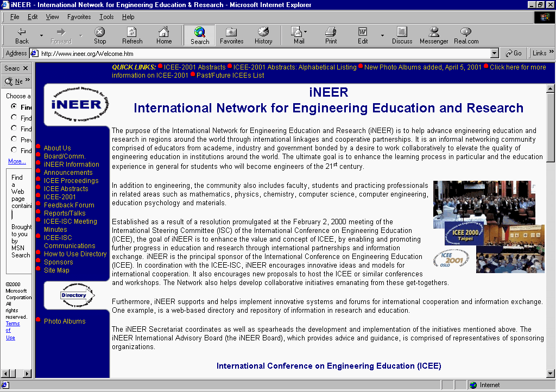Select the "Prev" search category radio button

click(14, 139)
